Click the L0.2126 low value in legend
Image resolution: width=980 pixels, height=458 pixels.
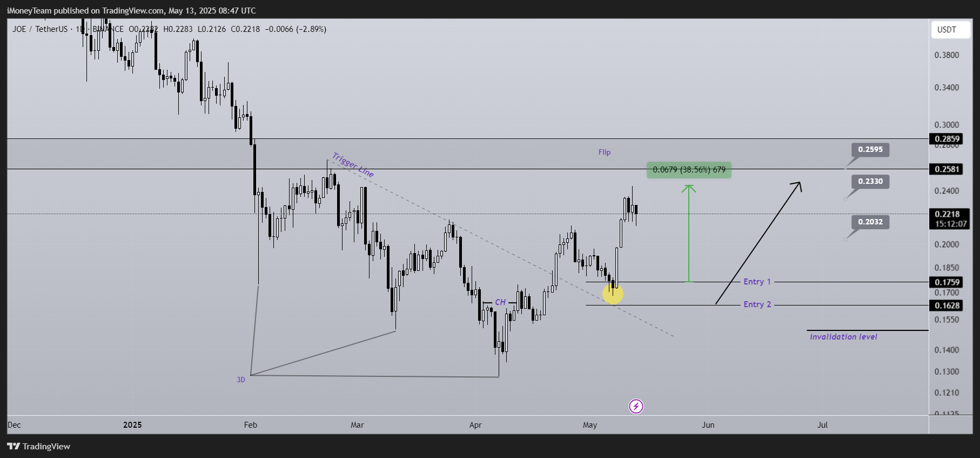(212, 29)
